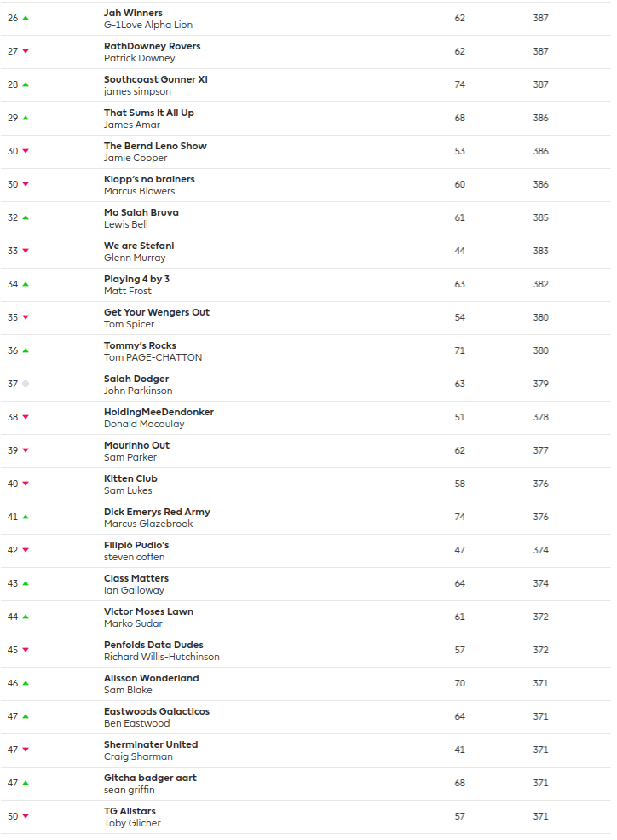
Task: Click green up arrow for Alisson Wonderland
Action: (26, 683)
